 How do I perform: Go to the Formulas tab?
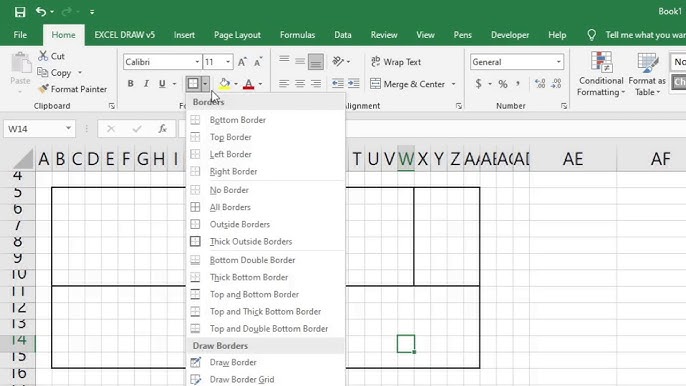coord(298,35)
